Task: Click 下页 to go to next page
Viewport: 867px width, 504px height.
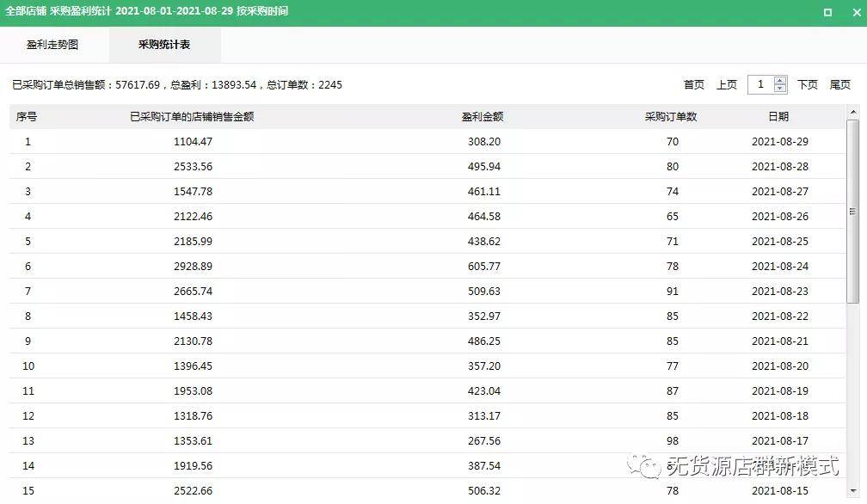Action: 807,84
